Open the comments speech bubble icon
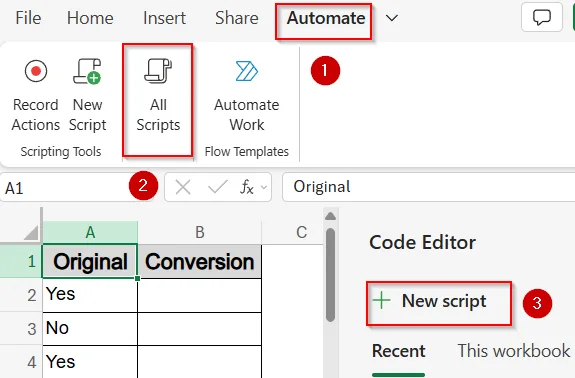This screenshot has height=378, width=575. click(542, 17)
